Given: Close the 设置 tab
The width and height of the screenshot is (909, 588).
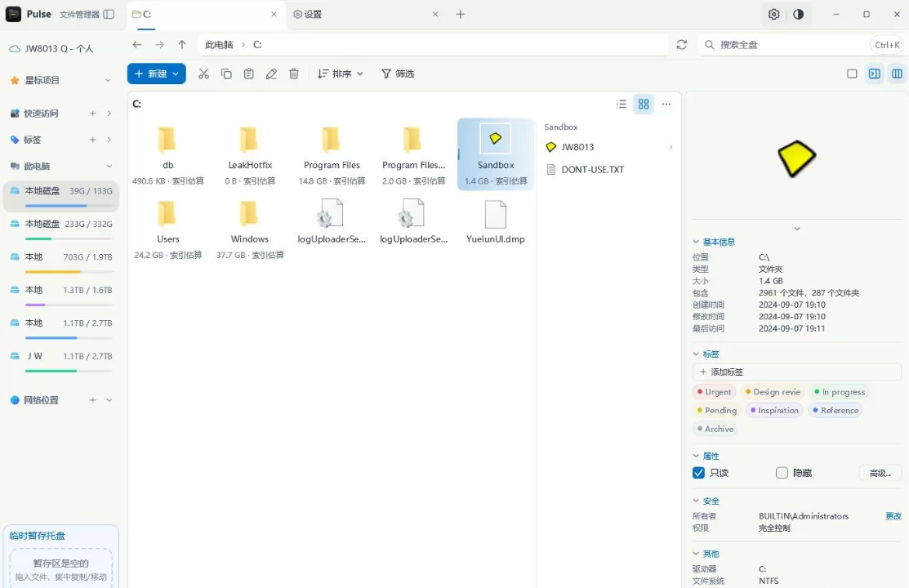Looking at the screenshot, I should [x=435, y=15].
